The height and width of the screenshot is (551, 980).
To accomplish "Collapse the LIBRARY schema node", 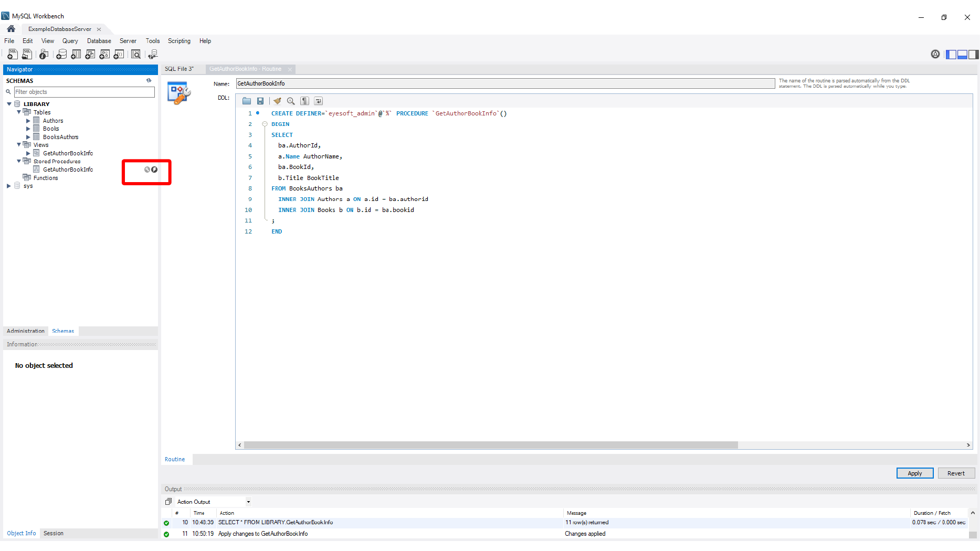I will click(9, 104).
